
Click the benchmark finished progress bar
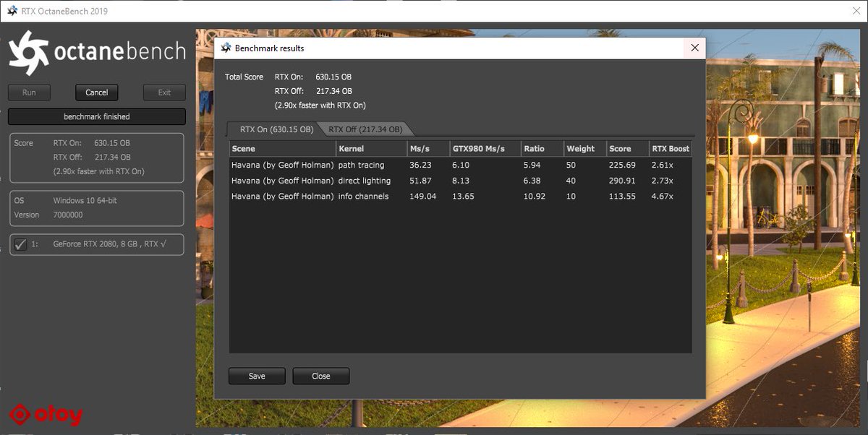click(97, 116)
